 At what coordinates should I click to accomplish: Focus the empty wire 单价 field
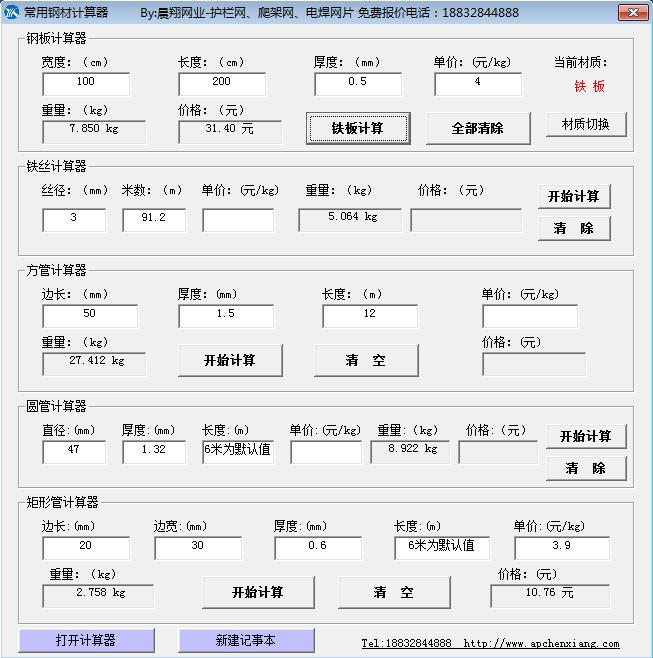(x=238, y=219)
